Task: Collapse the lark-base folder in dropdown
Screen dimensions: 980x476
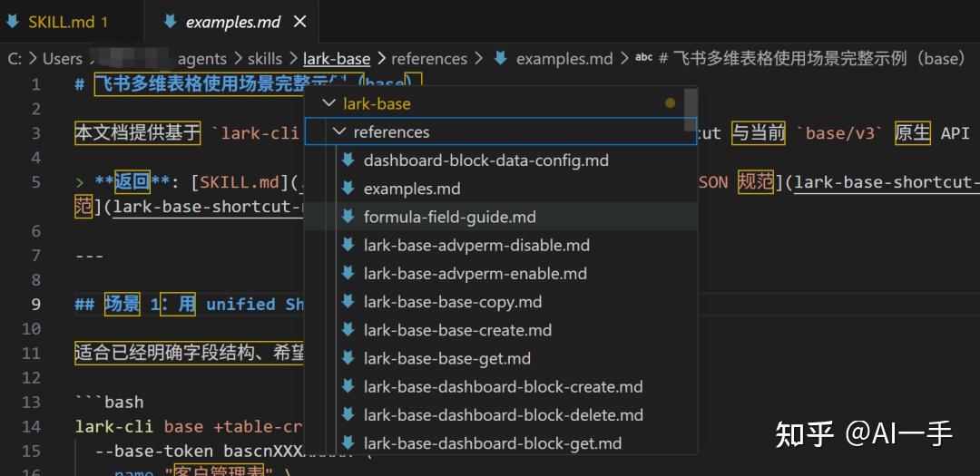Action: (x=328, y=103)
